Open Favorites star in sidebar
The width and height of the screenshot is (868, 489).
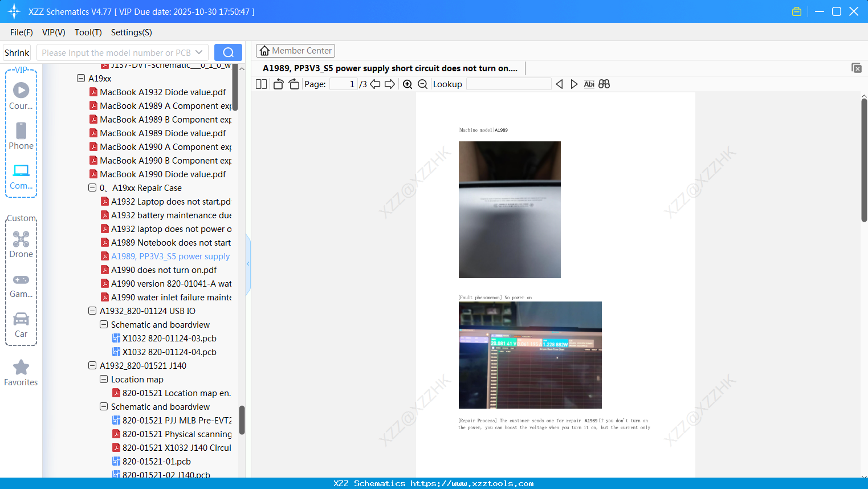click(x=21, y=373)
